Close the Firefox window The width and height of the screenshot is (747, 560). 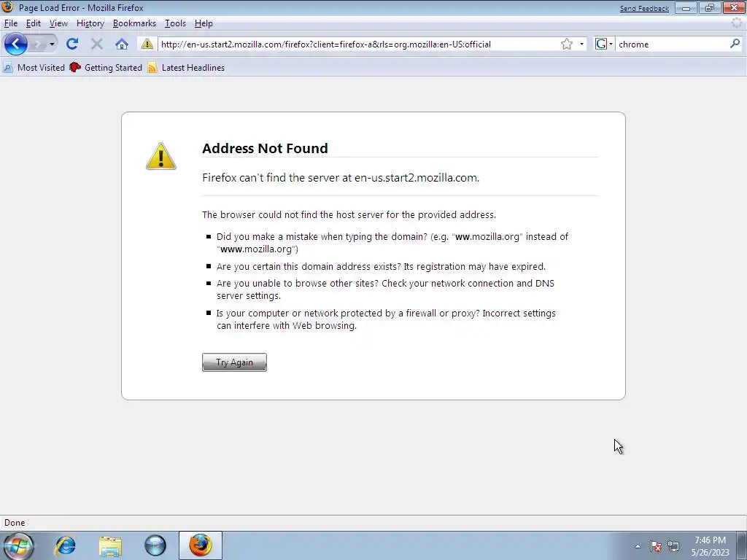pyautogui.click(x=734, y=8)
